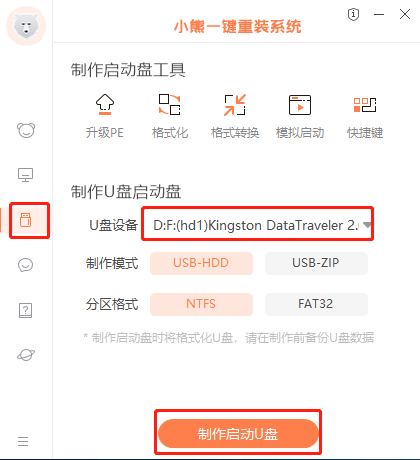Screen dimensions: 420x460
Task: Open the 快捷键 hotkey lookup tool
Action: (x=365, y=116)
